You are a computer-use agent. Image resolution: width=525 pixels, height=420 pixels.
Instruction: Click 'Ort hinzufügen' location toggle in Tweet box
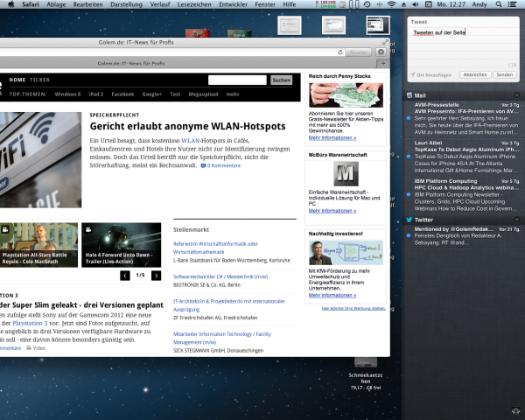(432, 75)
